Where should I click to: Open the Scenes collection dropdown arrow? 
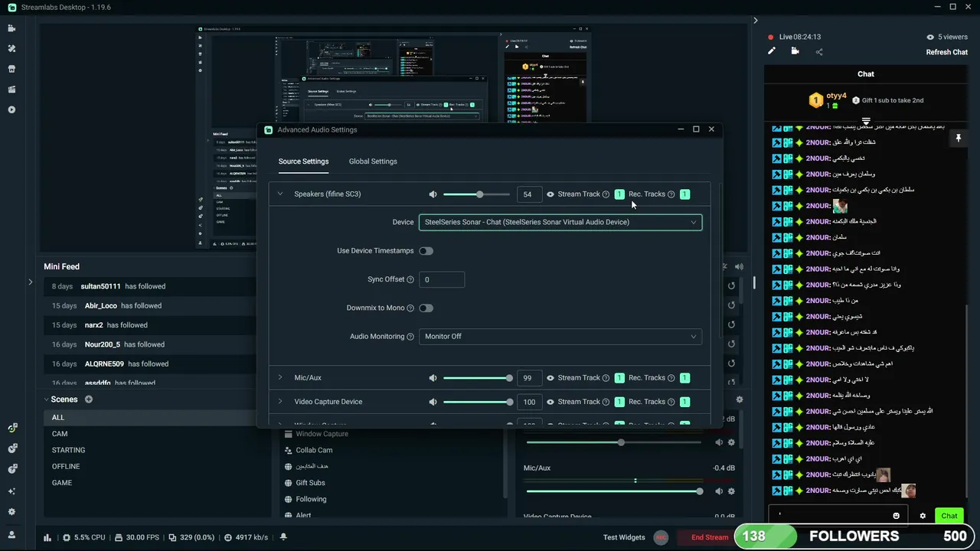tap(46, 399)
